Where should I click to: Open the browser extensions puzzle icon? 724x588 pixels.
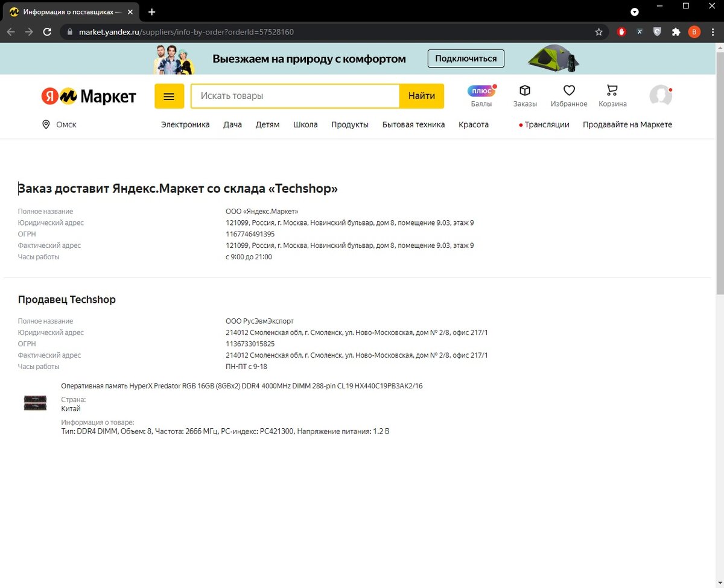coord(676,32)
